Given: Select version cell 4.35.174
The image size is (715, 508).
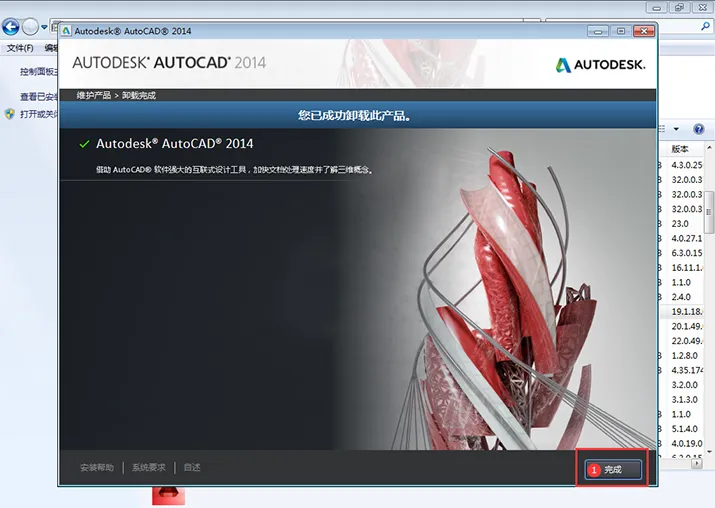Looking at the screenshot, I should (x=687, y=370).
